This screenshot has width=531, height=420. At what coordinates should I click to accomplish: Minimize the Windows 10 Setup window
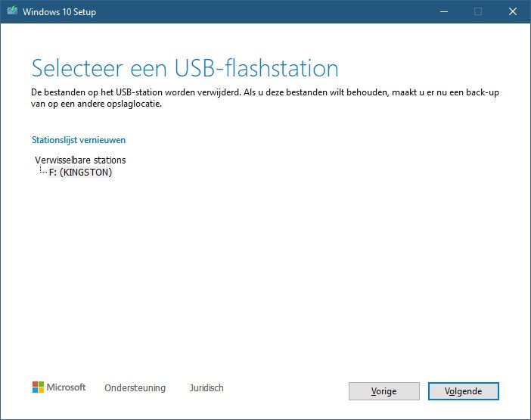[x=444, y=11]
